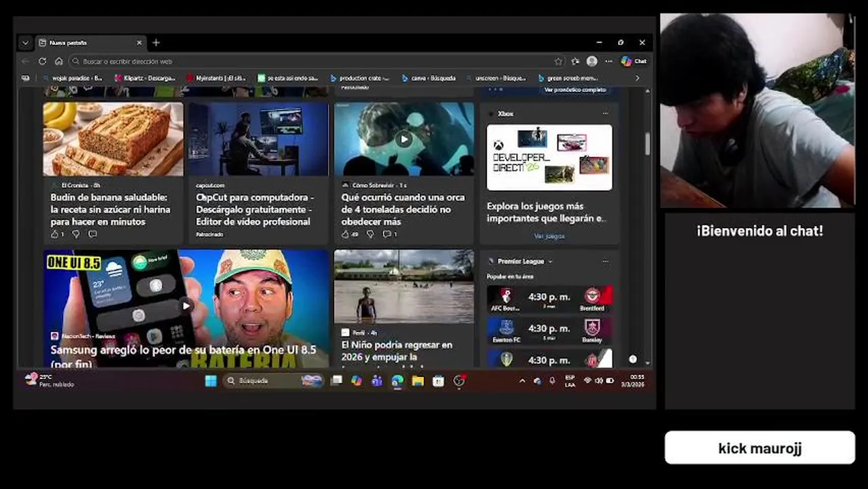Screen dimensions: 868x489
Task: Open the Everton FC vs Burnley match
Action: pyautogui.click(x=549, y=331)
